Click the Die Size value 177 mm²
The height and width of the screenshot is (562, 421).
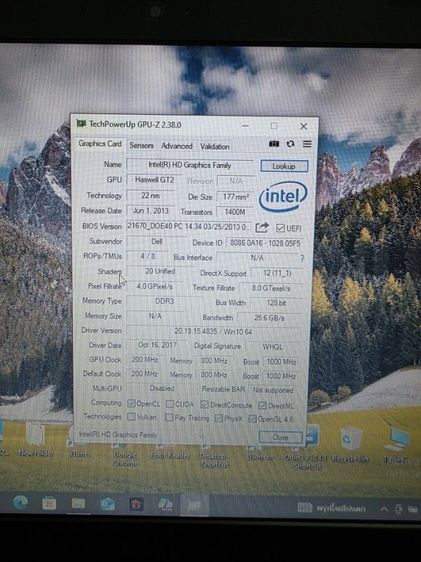(236, 196)
